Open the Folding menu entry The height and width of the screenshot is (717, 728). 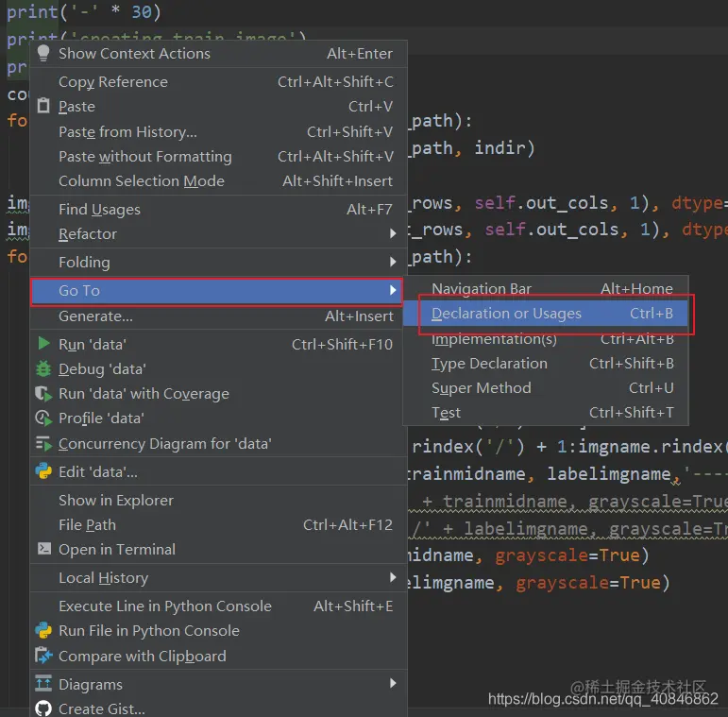point(219,263)
